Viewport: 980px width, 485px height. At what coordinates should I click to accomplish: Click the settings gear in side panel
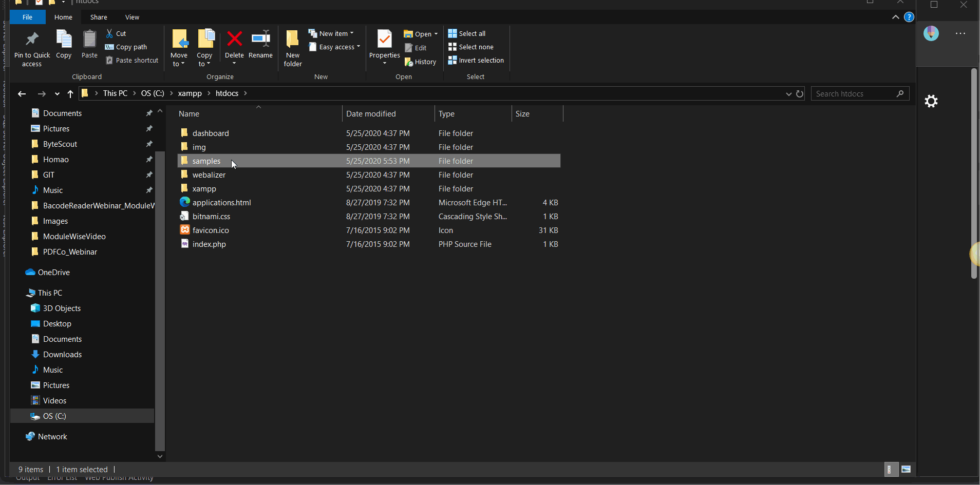[x=931, y=101]
